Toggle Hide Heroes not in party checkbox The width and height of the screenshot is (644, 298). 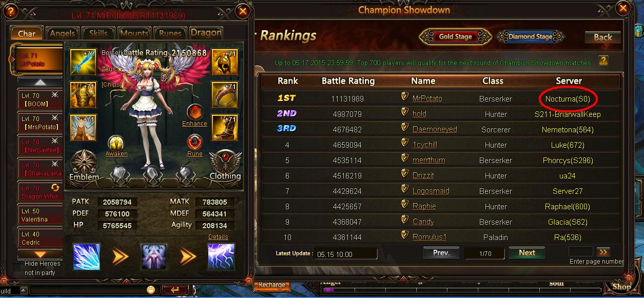click(17, 267)
